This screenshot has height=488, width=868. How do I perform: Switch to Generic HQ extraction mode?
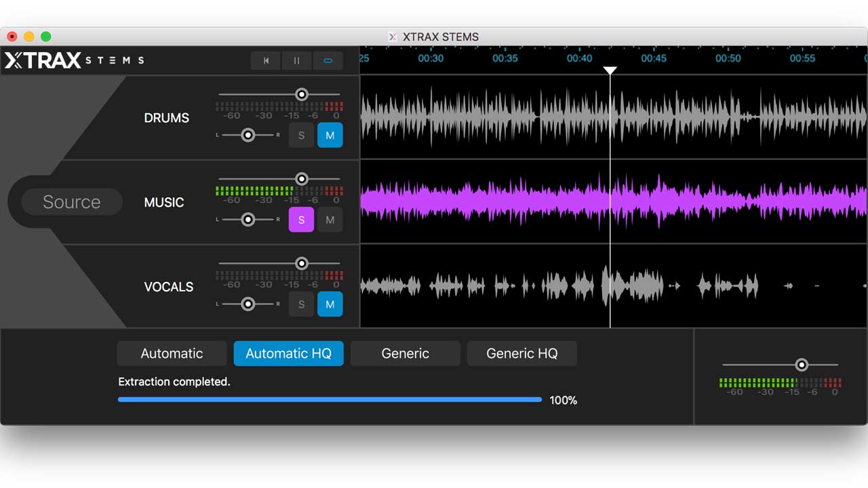point(521,353)
